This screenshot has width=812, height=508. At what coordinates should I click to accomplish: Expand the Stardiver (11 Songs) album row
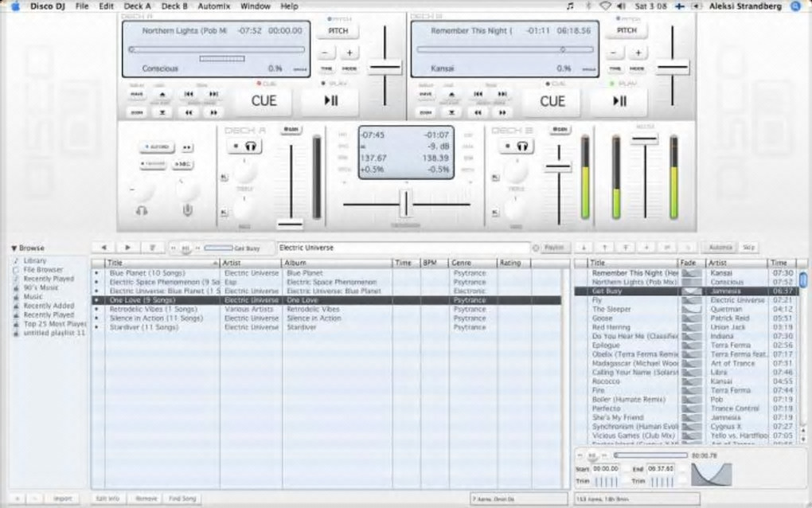[96, 327]
